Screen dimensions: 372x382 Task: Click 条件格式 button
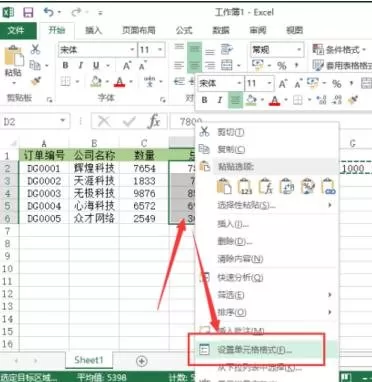[x=339, y=50]
